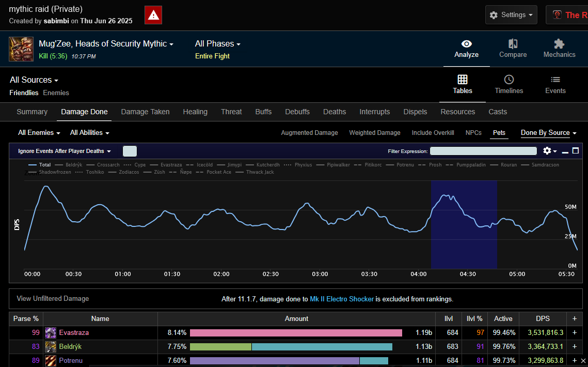Open the All Enemies filter dropdown
Image resolution: width=588 pixels, height=367 pixels.
[x=39, y=133]
